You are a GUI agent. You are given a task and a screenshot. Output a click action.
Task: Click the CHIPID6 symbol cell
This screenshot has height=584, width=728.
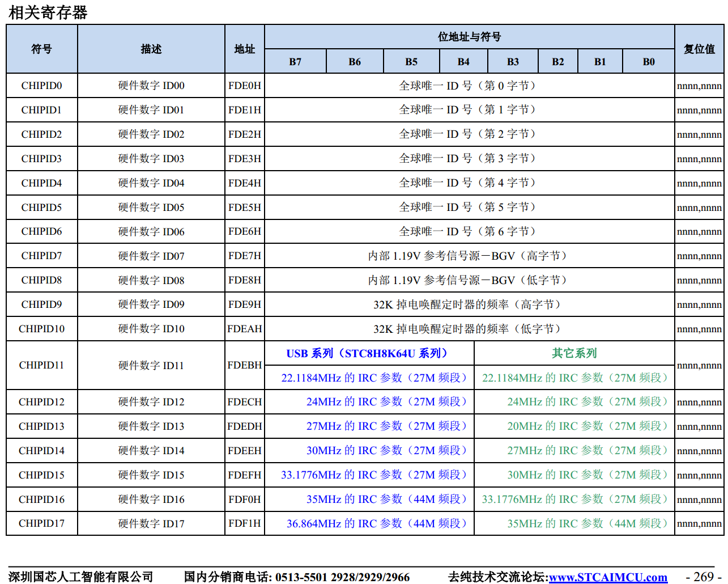click(x=42, y=232)
